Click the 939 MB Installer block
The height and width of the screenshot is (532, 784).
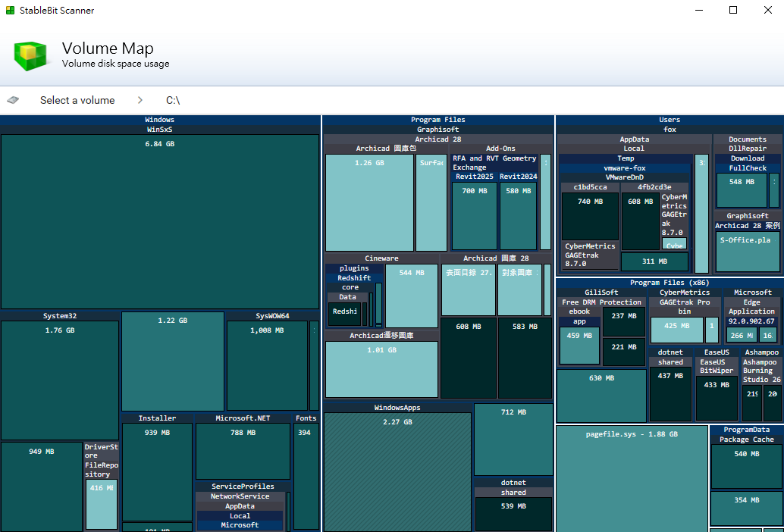pos(157,472)
